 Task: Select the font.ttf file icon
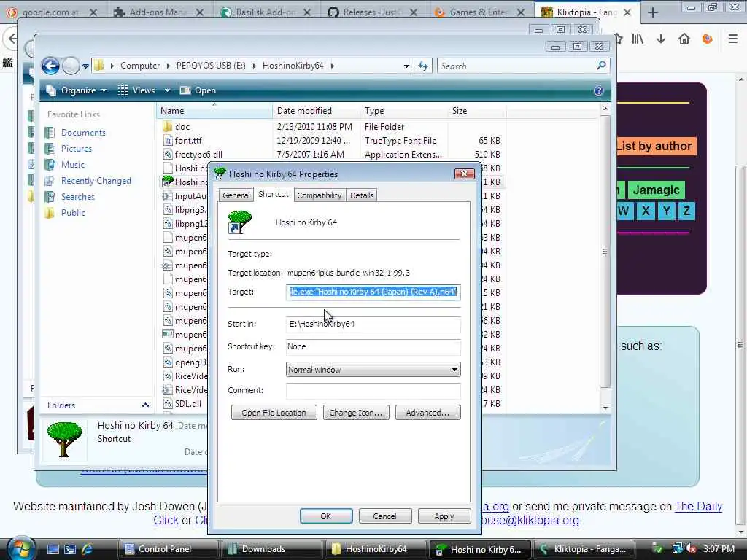pos(168,141)
